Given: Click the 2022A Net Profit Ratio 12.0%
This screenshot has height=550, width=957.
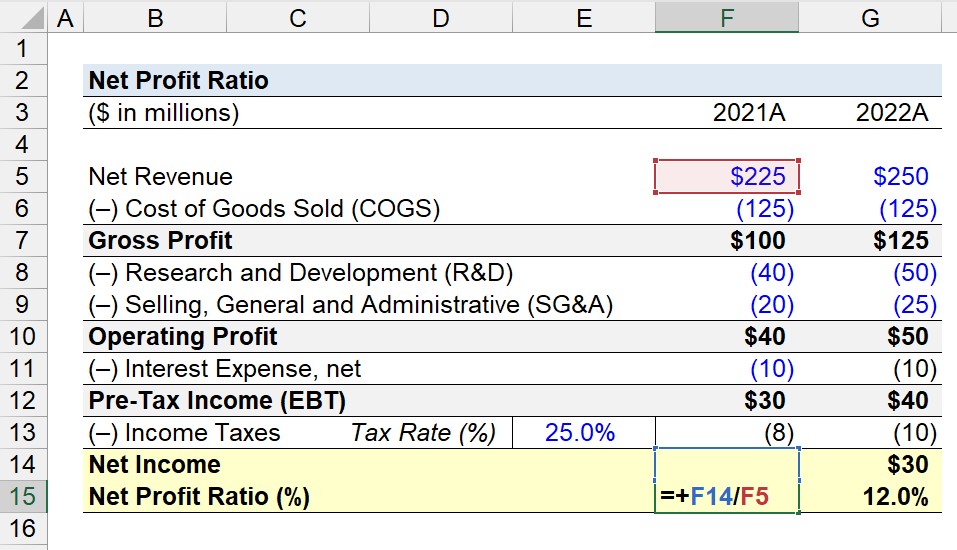Looking at the screenshot, I should point(870,496).
